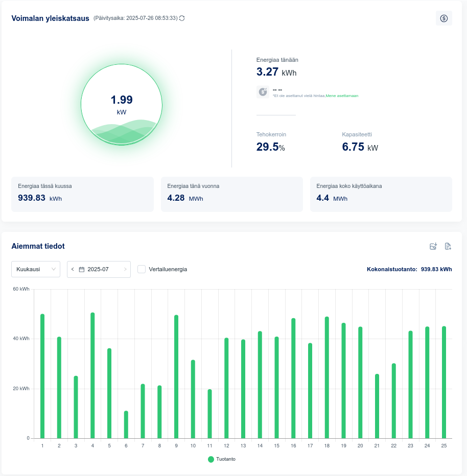Follow the Mene asettamaan link
The width and height of the screenshot is (467, 476).
coord(345,96)
